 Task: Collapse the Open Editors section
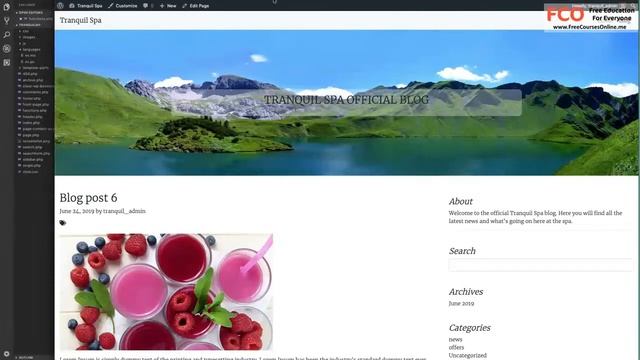click(x=31, y=13)
